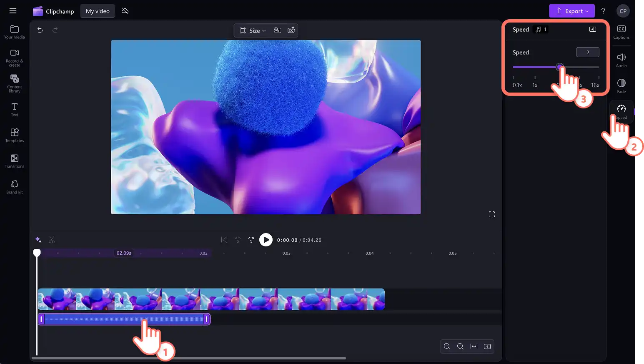Open the Speed panel tab

click(x=621, y=112)
